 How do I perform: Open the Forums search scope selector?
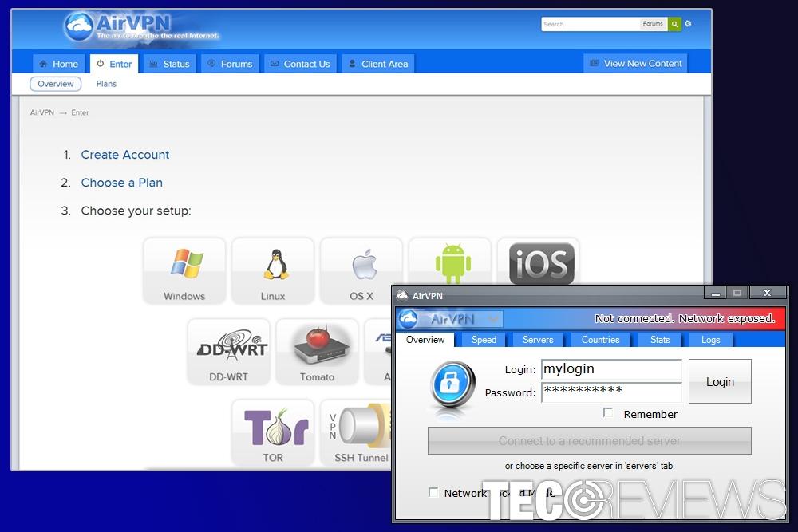(653, 24)
